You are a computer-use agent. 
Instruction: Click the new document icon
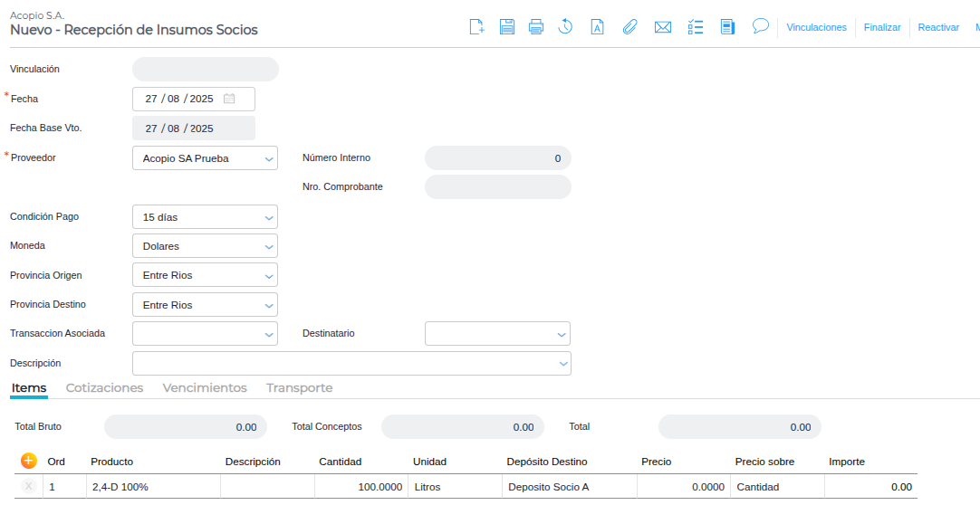pos(476,27)
